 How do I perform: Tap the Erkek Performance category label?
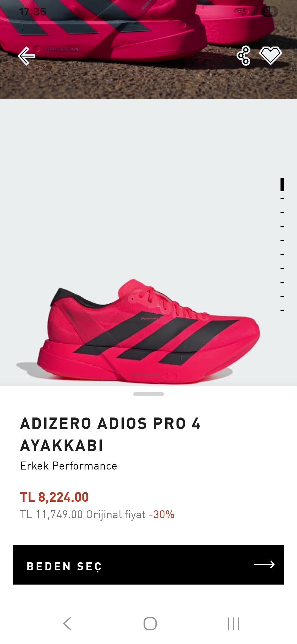click(x=69, y=466)
